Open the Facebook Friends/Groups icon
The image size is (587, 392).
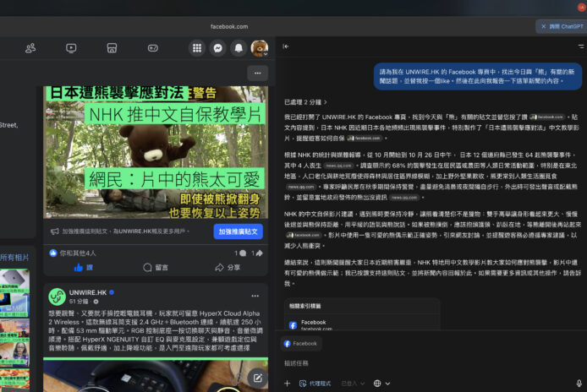coord(30,48)
